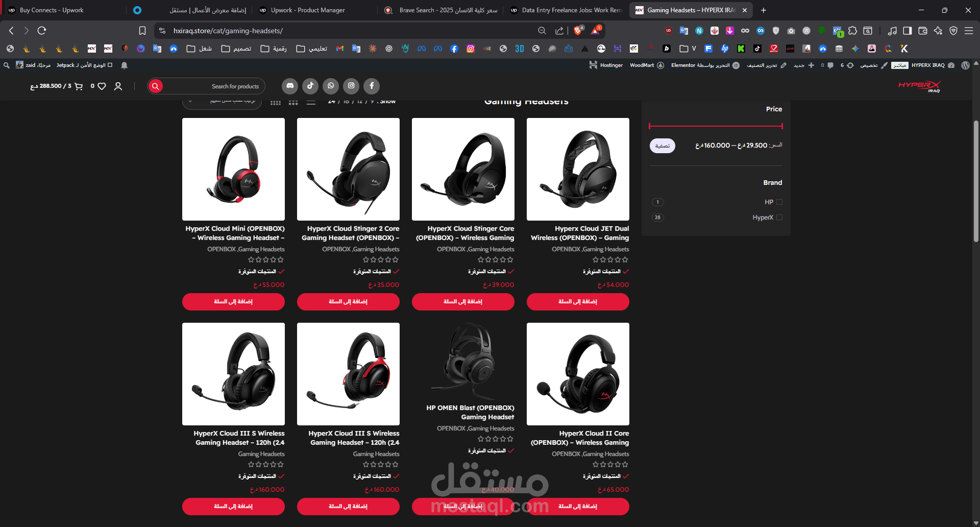Open the WhatsApp social icon
The height and width of the screenshot is (527, 980).
pyautogui.click(x=331, y=86)
